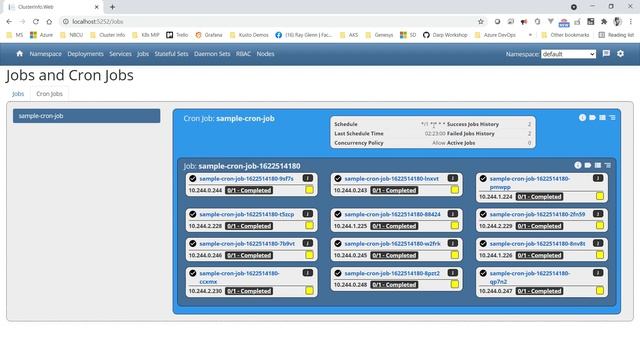640x360 pixels.
Task: Reload the page in the browser
Action: [36, 22]
